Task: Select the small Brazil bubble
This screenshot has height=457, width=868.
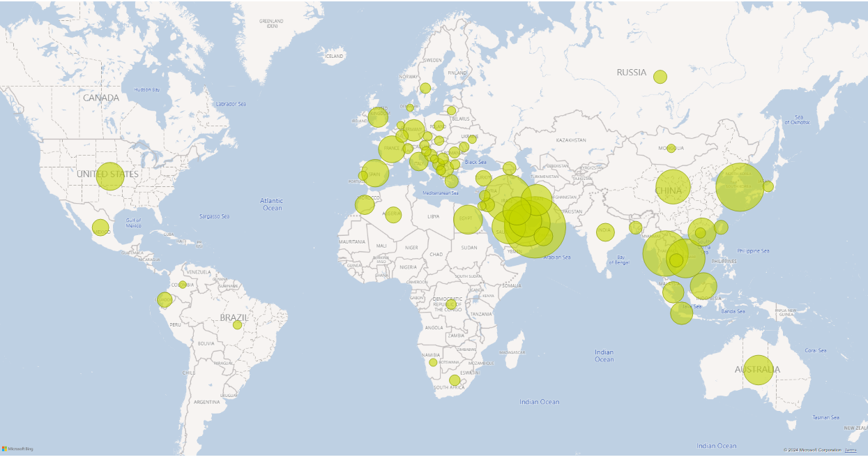Action: pos(237,325)
